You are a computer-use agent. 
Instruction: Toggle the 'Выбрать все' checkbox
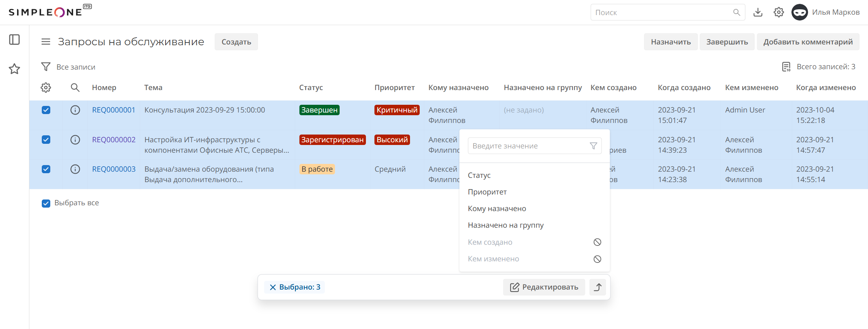[x=46, y=203]
